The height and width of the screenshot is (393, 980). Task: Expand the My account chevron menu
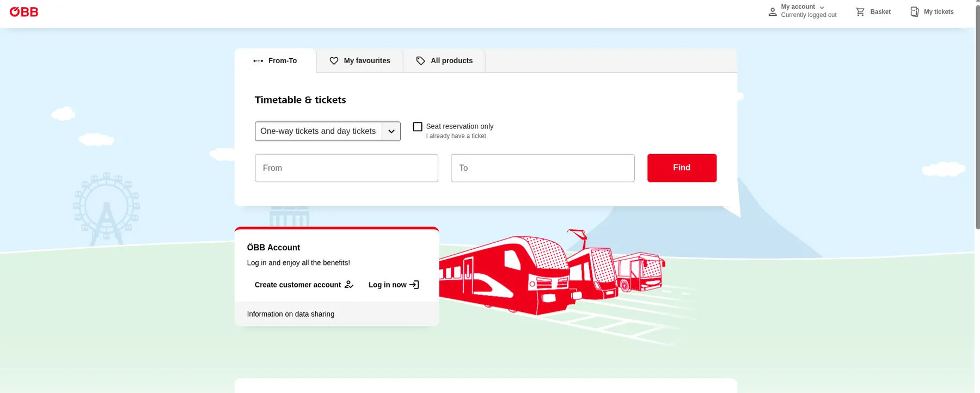(x=822, y=8)
